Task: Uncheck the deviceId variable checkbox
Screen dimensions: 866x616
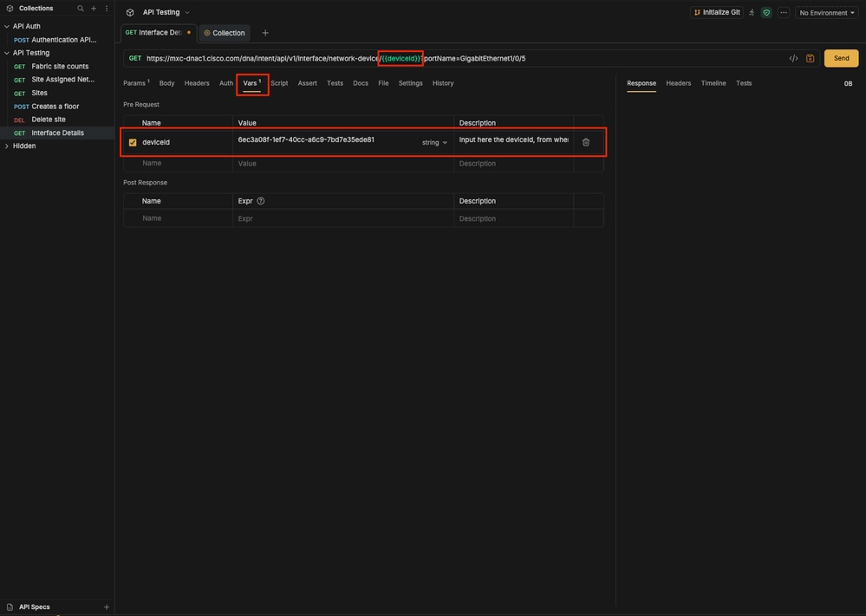Action: [133, 142]
